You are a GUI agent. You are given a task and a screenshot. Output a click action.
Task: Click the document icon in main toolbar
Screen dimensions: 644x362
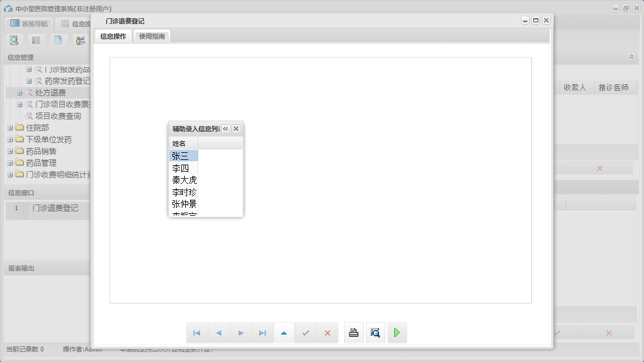coord(58,40)
